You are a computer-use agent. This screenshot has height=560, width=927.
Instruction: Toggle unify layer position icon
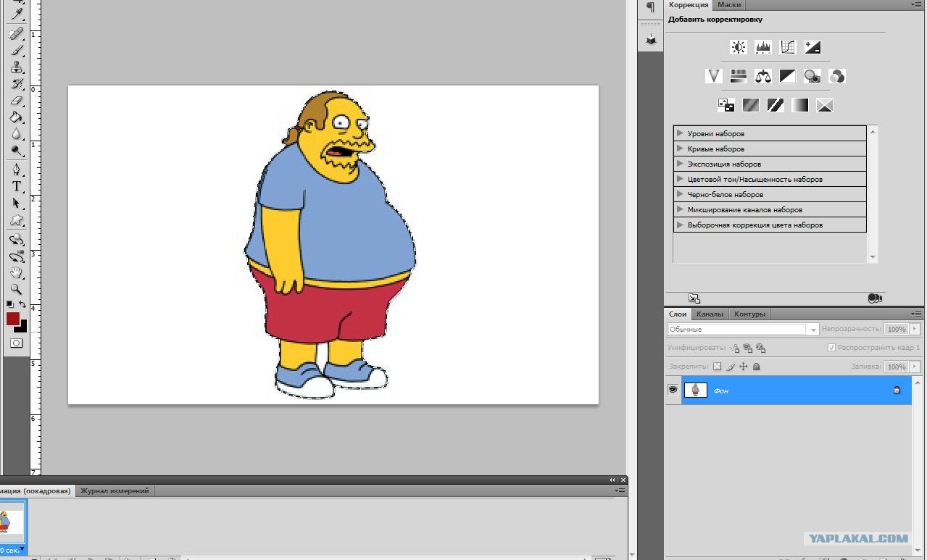click(735, 348)
